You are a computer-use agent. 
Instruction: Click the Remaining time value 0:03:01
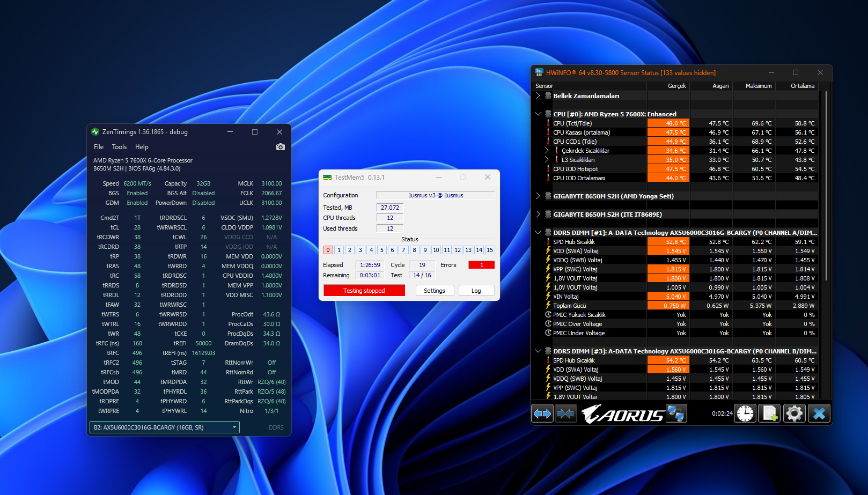[370, 275]
